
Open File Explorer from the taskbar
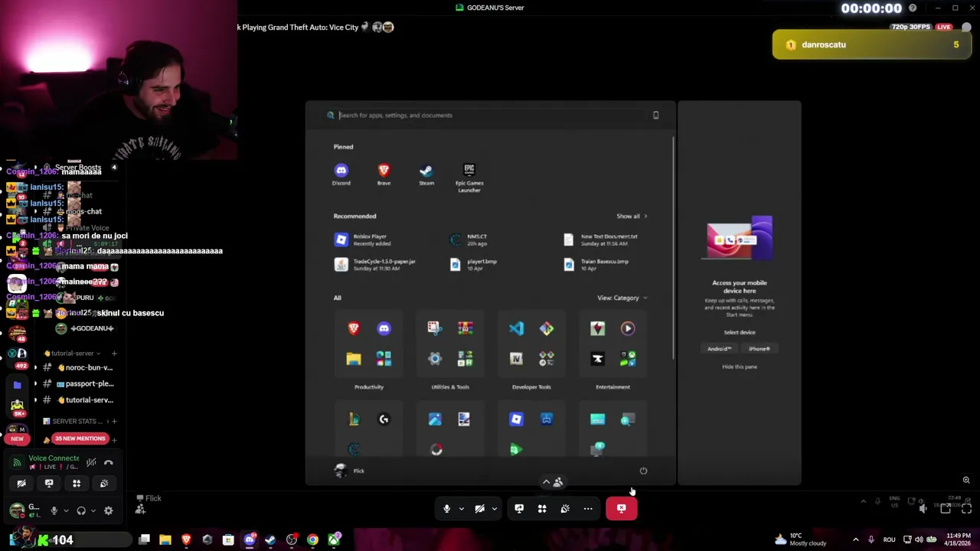[x=165, y=540]
